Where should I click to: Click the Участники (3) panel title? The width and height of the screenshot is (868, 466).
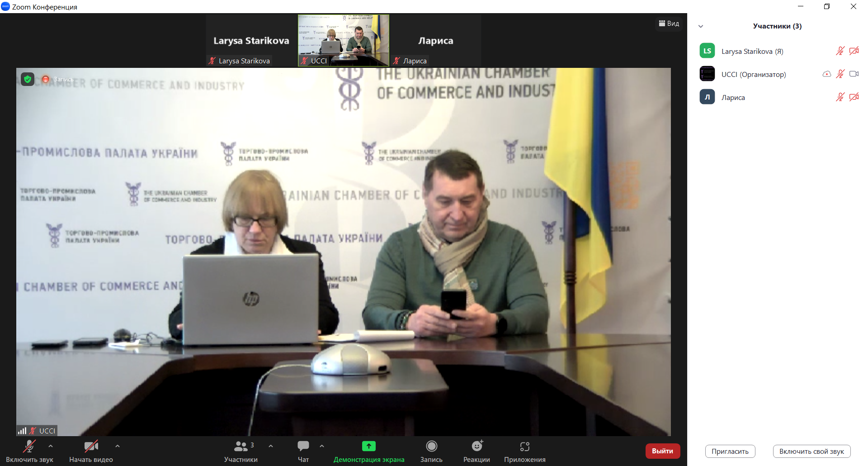click(777, 26)
